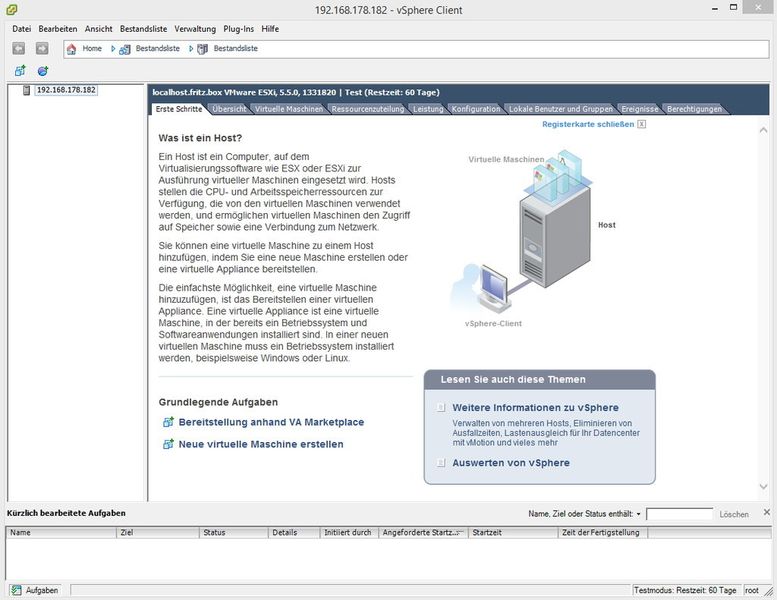Switch to the Konfiguration tab
The image size is (777, 600).
point(476,109)
